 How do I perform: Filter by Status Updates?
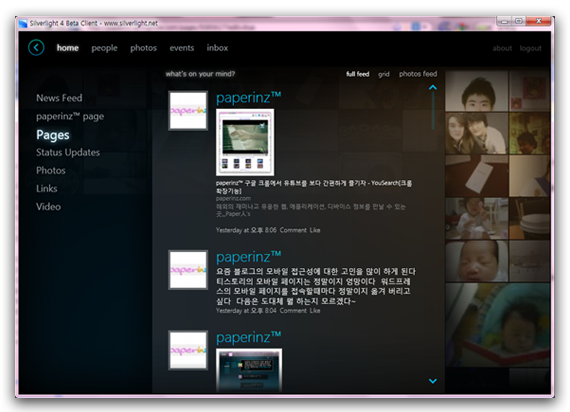68,152
